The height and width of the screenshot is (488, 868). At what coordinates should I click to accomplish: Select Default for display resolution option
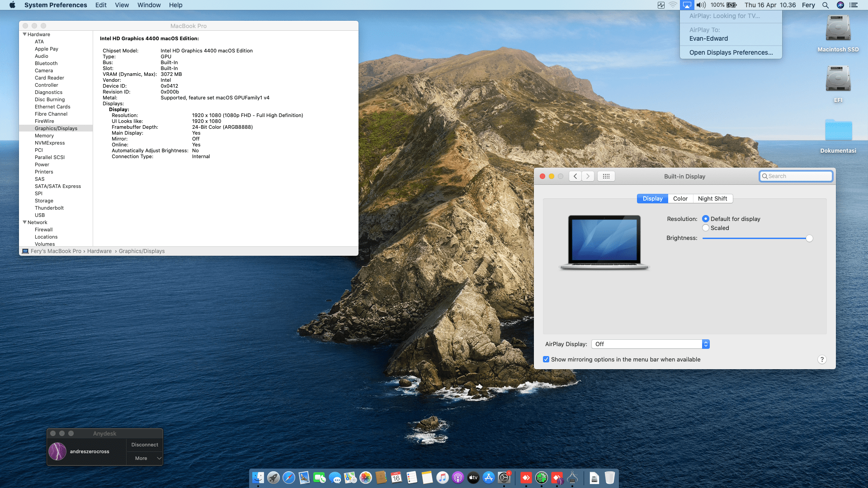point(706,219)
